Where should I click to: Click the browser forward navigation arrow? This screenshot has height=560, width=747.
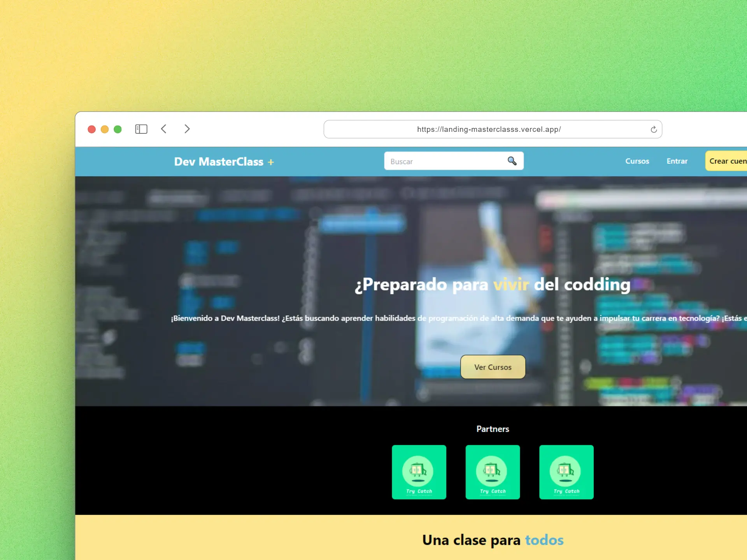click(x=187, y=129)
